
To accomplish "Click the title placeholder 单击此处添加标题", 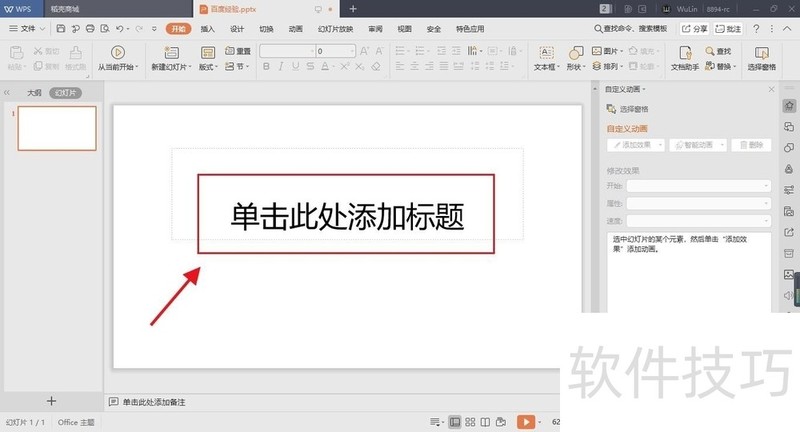I will pyautogui.click(x=347, y=216).
